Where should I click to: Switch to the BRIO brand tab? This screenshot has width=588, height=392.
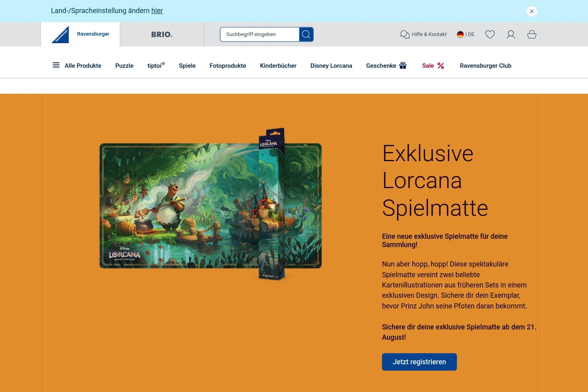point(162,34)
